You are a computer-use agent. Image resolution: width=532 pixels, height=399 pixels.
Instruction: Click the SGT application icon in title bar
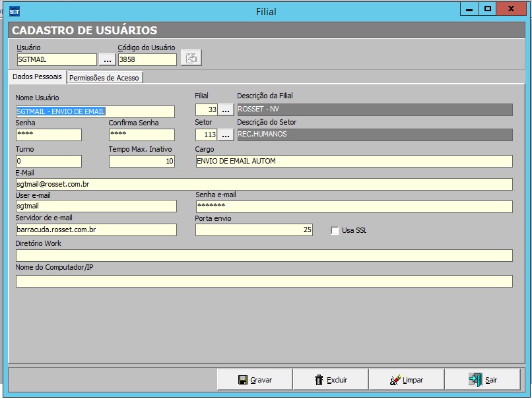coord(14,11)
